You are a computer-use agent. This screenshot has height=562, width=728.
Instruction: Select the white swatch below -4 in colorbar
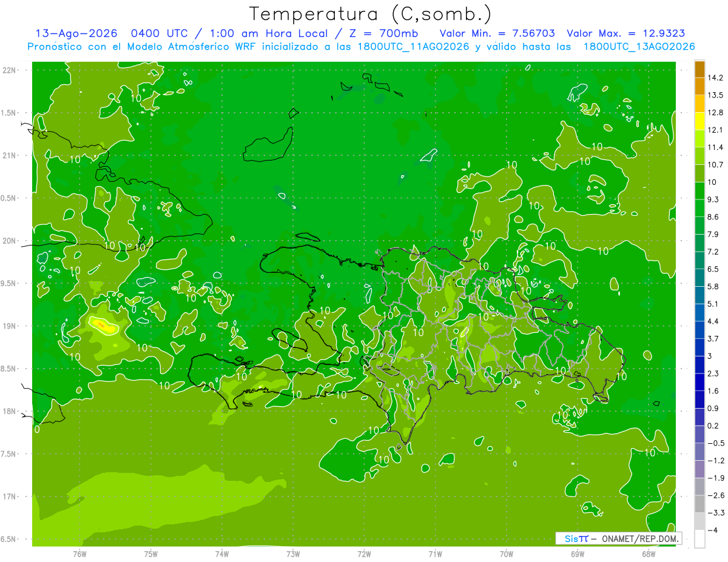(x=699, y=539)
